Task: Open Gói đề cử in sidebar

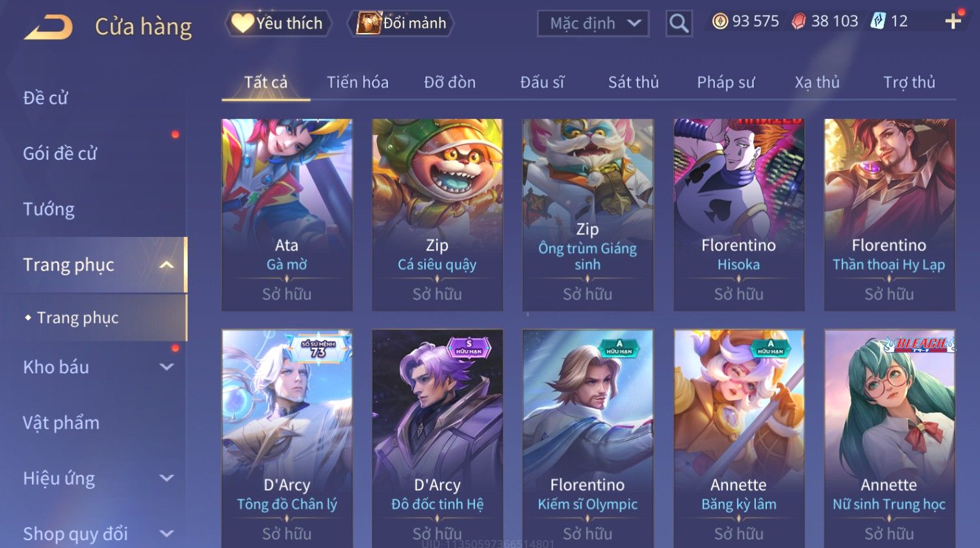Action: (60, 154)
